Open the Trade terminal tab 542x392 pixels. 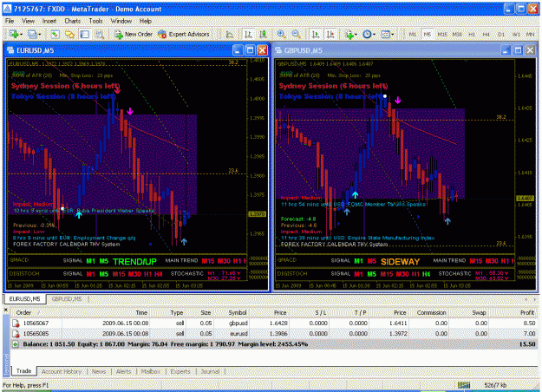[x=24, y=371]
